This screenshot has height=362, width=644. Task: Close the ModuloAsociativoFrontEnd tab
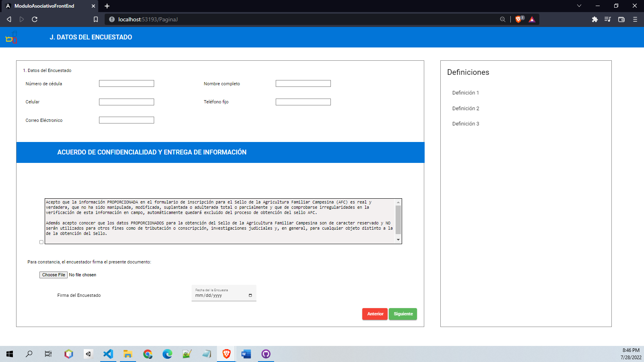click(x=93, y=6)
